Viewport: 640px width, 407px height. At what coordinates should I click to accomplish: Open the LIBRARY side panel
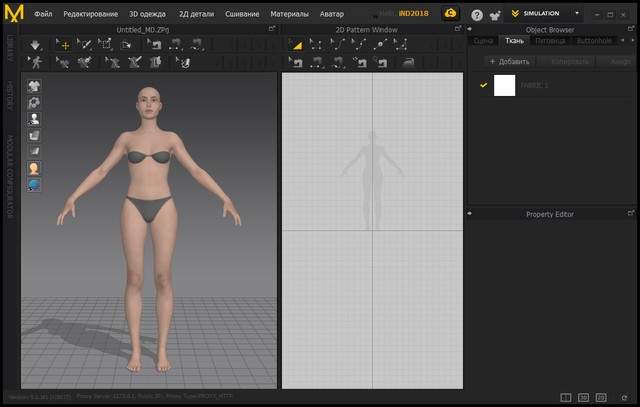point(9,47)
